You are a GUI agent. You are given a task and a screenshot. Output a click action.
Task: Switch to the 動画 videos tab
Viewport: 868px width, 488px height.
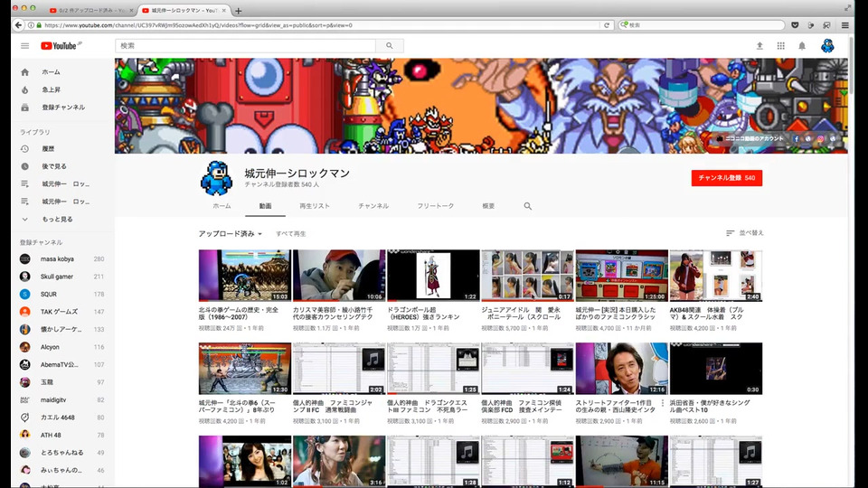(265, 206)
